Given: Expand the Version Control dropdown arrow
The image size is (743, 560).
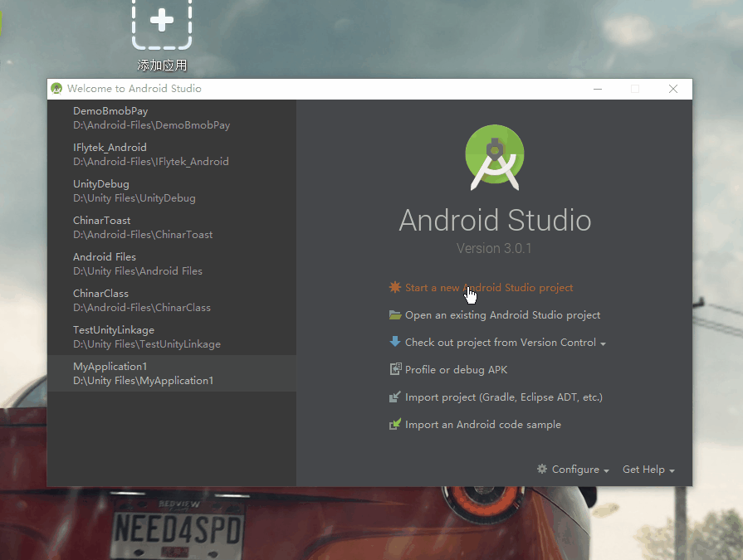Looking at the screenshot, I should tap(603, 344).
